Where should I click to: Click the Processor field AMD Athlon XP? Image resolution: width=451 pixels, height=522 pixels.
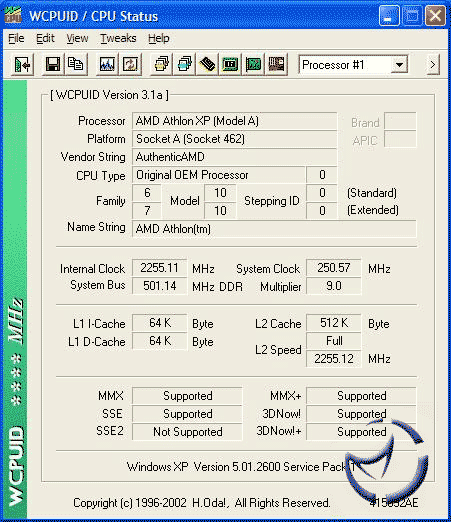click(x=234, y=121)
